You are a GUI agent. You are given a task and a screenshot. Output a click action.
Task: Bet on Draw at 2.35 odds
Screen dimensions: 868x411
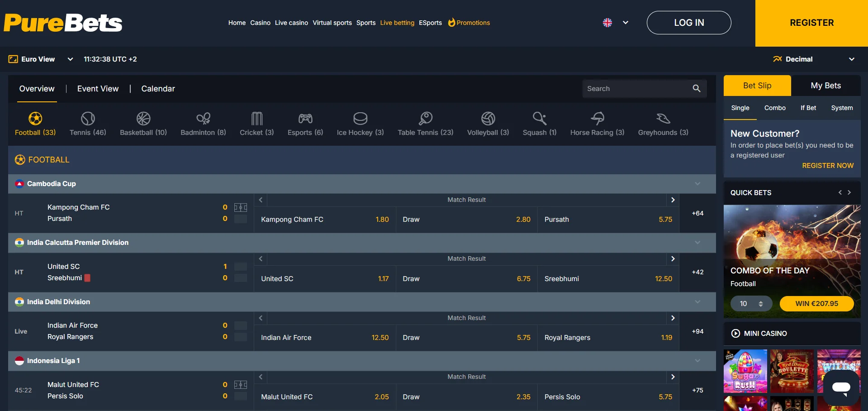(x=466, y=397)
